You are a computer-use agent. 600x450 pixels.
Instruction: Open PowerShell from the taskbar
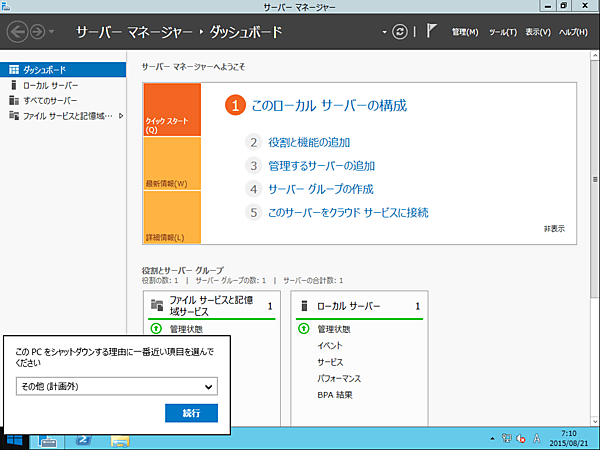85,440
